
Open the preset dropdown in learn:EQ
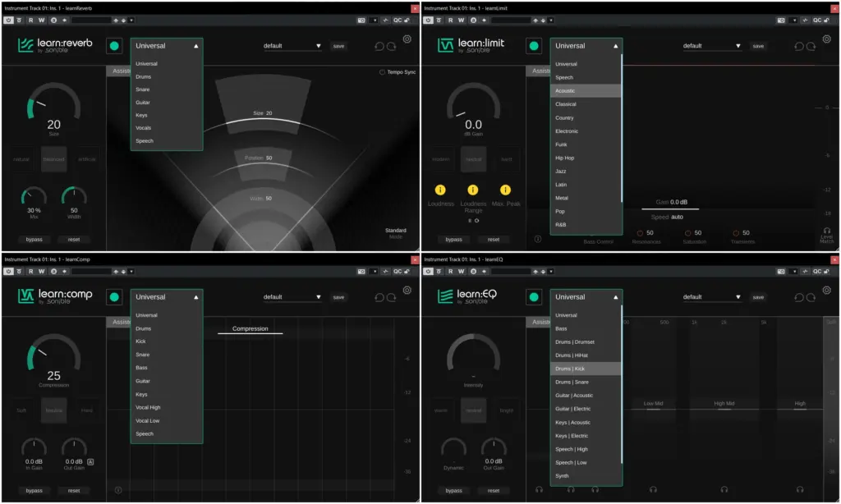[712, 296]
